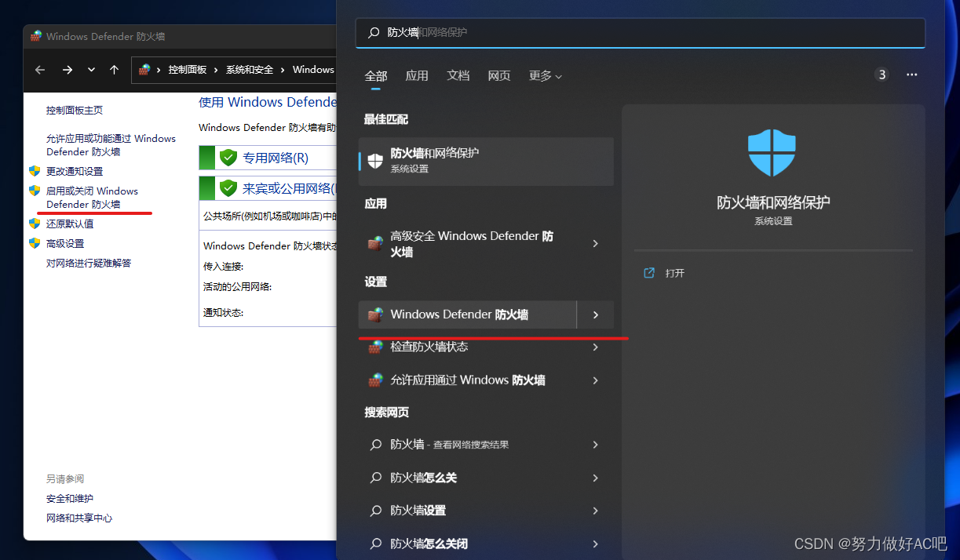Image resolution: width=960 pixels, height=560 pixels.
Task: Click the firewall icon beside 检查防火墙状态
Action: click(375, 347)
